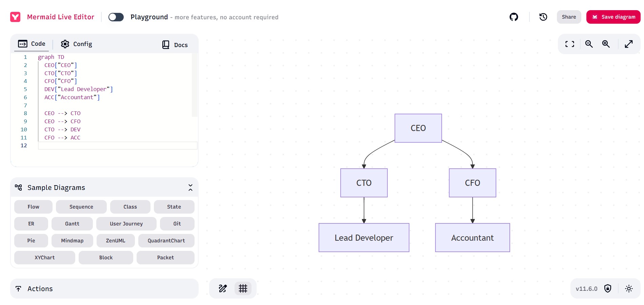Load the Class sample diagram
Viewport: 644px width, 305px height.
click(x=130, y=207)
